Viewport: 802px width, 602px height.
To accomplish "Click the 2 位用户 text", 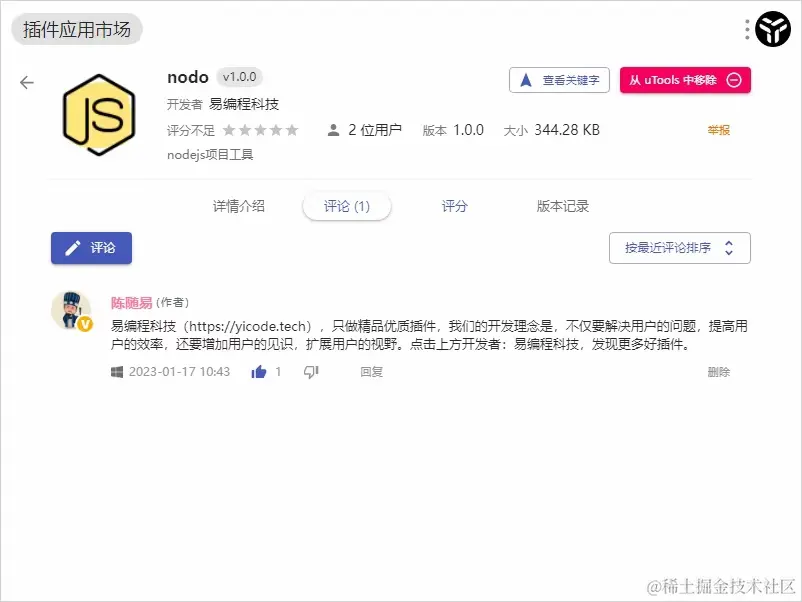I will tap(374, 130).
